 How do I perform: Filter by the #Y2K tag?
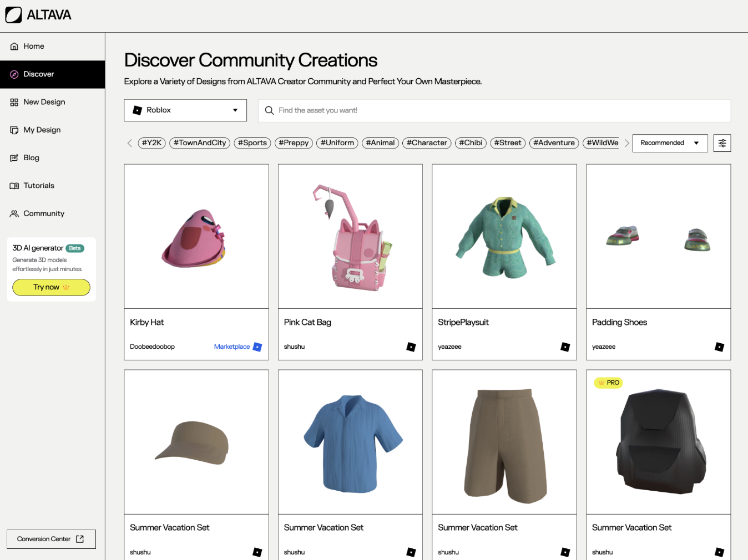(152, 143)
